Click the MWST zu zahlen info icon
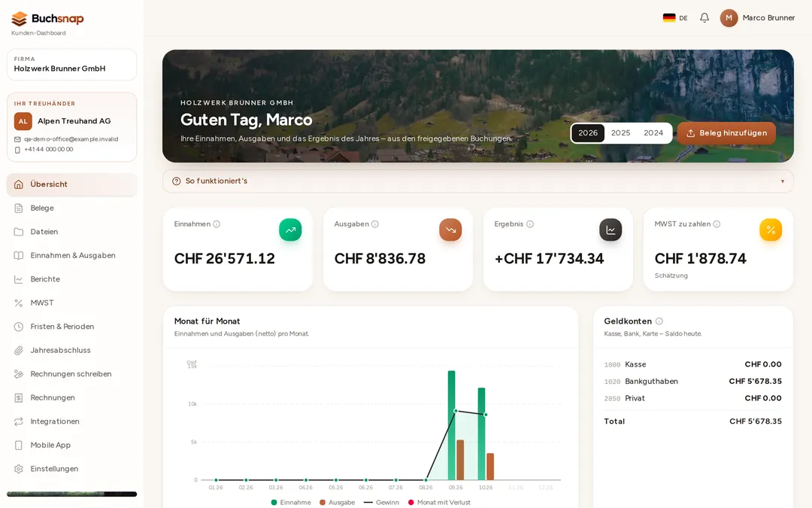This screenshot has width=812, height=508. (x=717, y=224)
